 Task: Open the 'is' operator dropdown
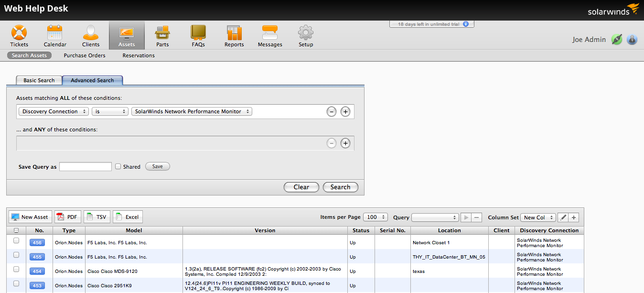(110, 111)
